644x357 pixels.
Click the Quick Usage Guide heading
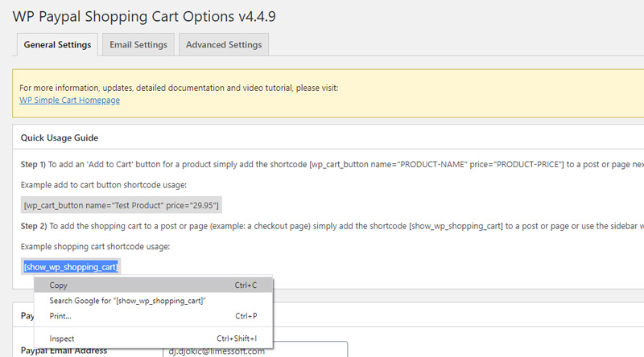pyautogui.click(x=60, y=137)
